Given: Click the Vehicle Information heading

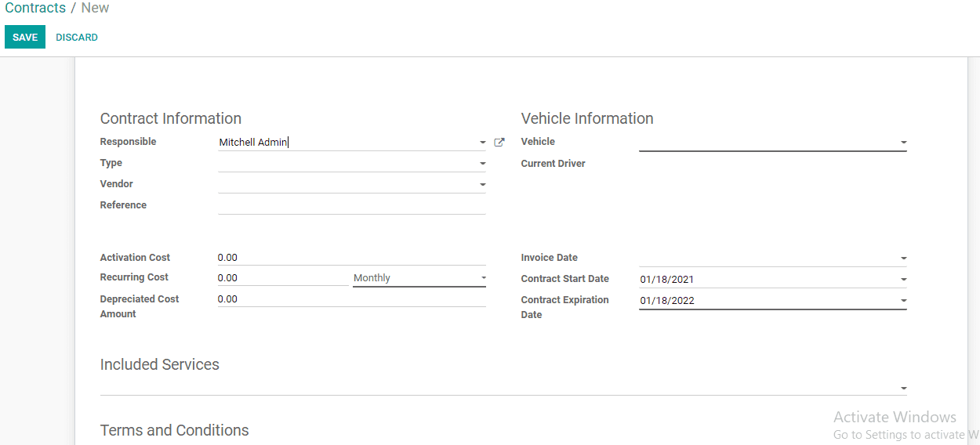Looking at the screenshot, I should click(x=587, y=118).
